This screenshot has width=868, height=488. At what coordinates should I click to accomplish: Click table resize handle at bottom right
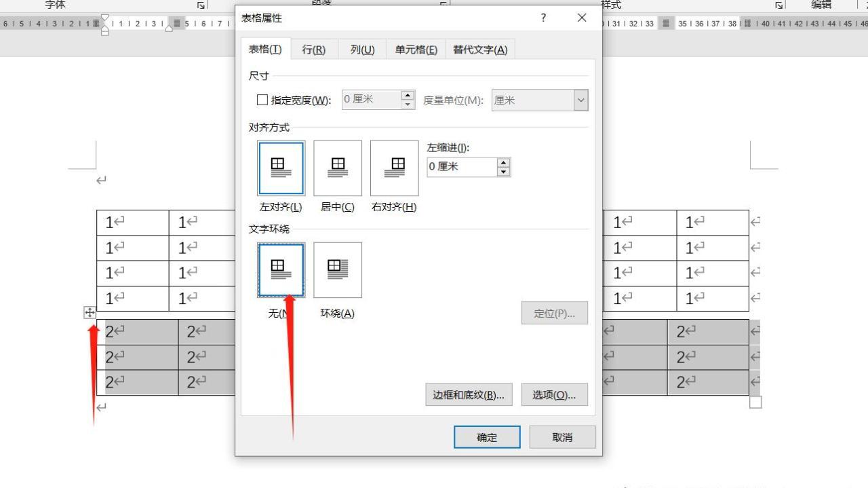tap(755, 402)
